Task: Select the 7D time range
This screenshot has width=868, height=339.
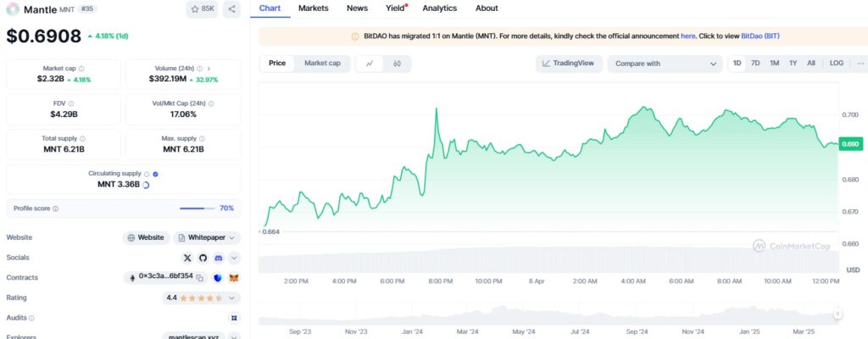Action: coord(755,64)
